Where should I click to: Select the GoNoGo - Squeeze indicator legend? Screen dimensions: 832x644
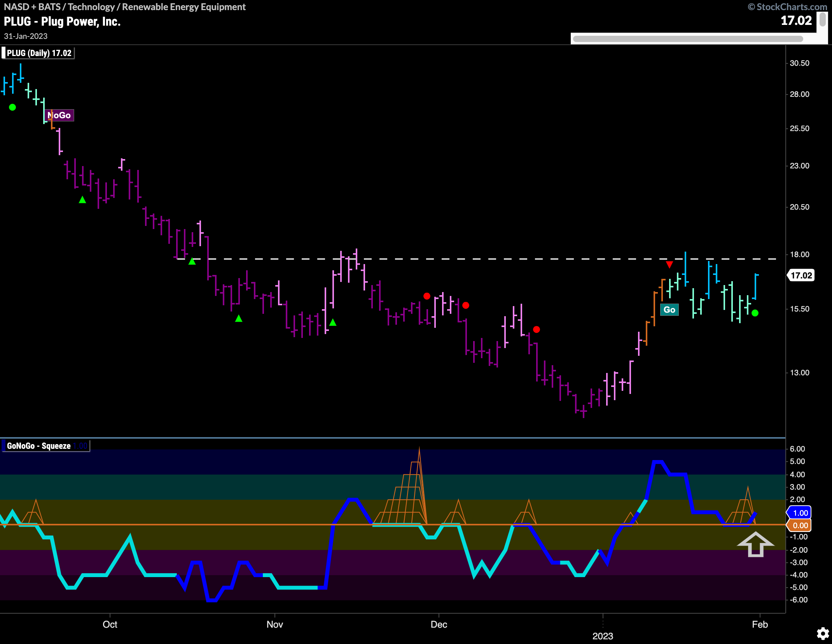[x=46, y=446]
